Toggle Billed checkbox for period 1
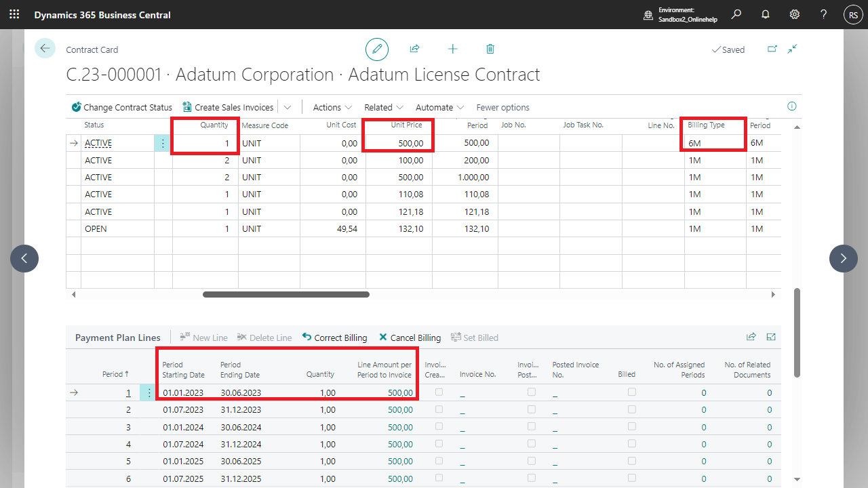The image size is (868, 488). 632,392
